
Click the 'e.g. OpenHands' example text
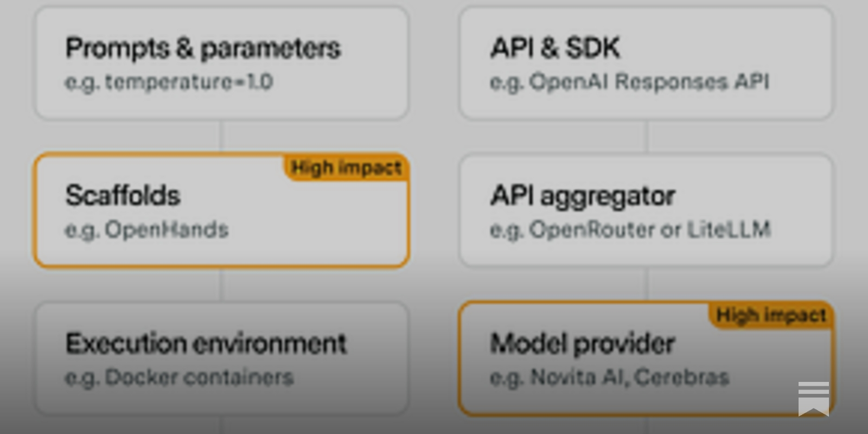[146, 230]
